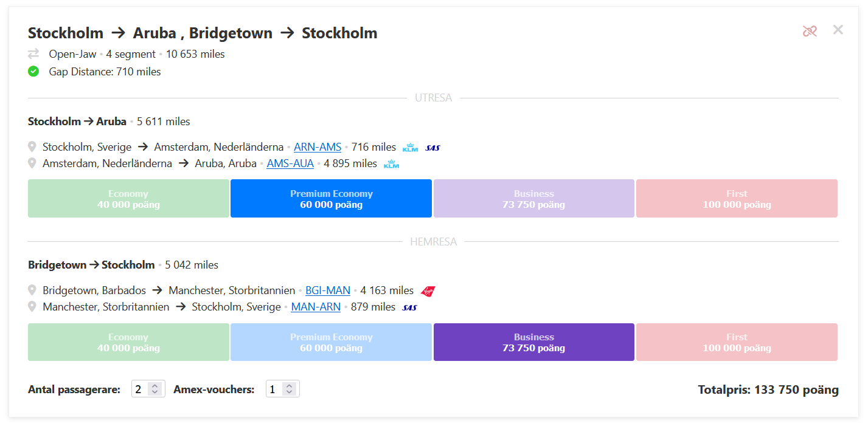Screen dimensions: 868x429
Task: Click the KLM logo on ARN-AMS segment
Action: tap(411, 148)
